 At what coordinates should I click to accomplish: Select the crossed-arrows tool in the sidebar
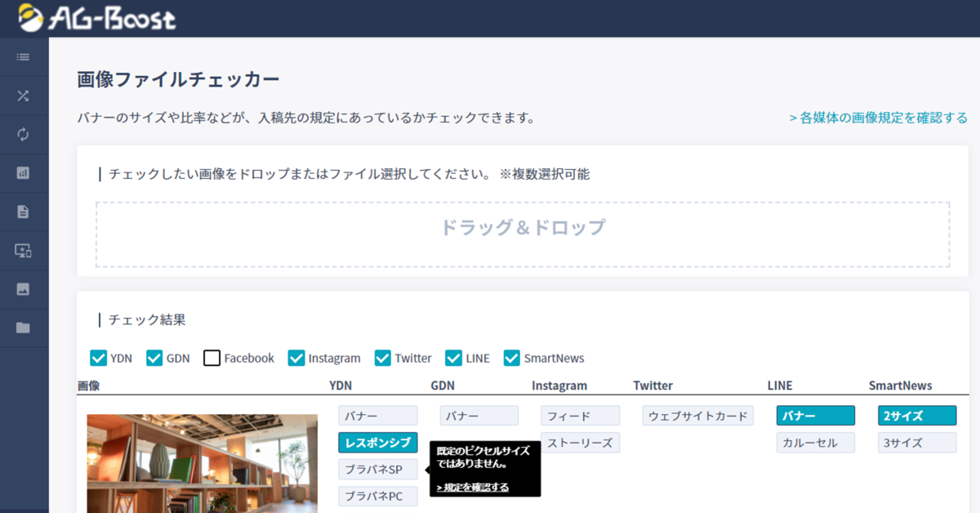24,96
